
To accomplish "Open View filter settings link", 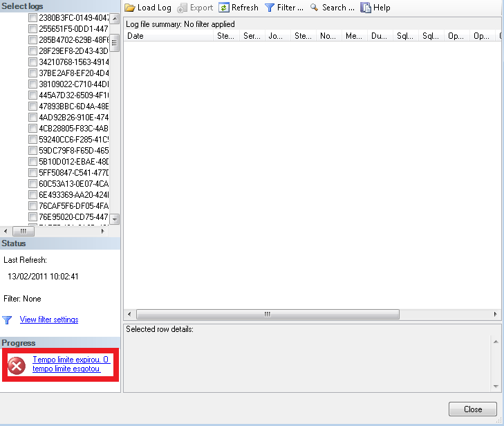I will point(49,319).
